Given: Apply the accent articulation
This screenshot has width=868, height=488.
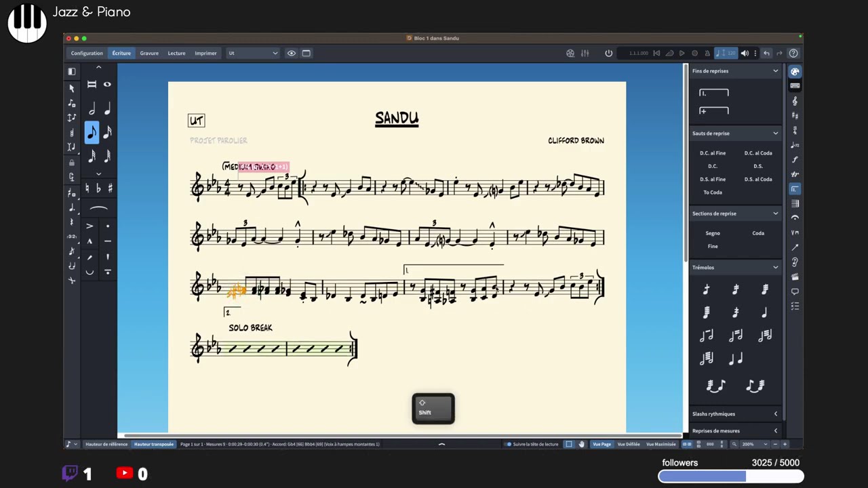Looking at the screenshot, I should (90, 226).
